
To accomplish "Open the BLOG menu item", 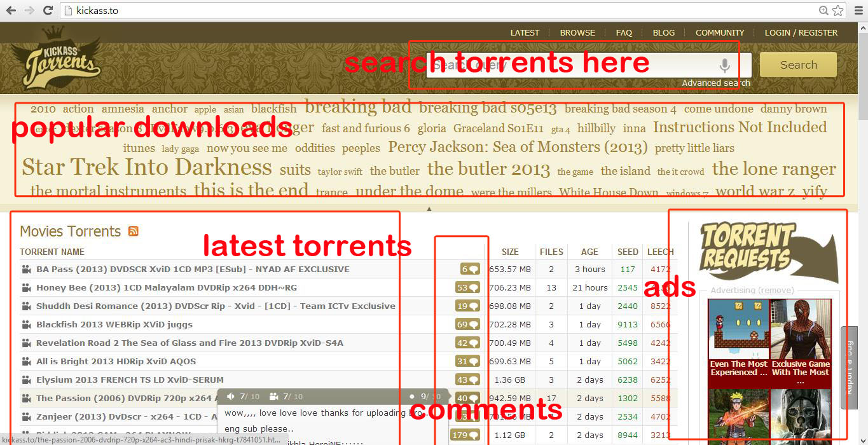I will click(x=664, y=32).
